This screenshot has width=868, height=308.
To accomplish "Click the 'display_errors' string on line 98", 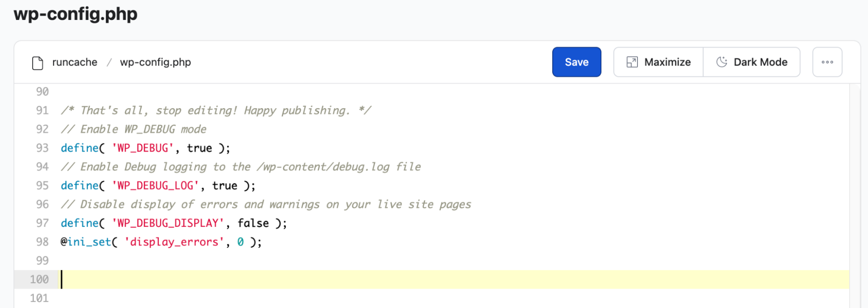I will 174,242.
